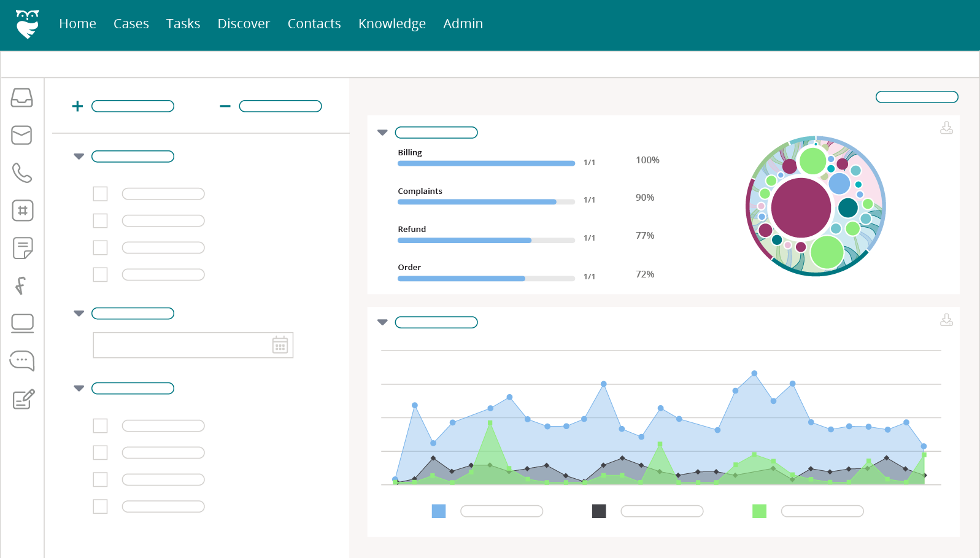
Task: Click the email envelope sidebar icon
Action: click(x=22, y=135)
